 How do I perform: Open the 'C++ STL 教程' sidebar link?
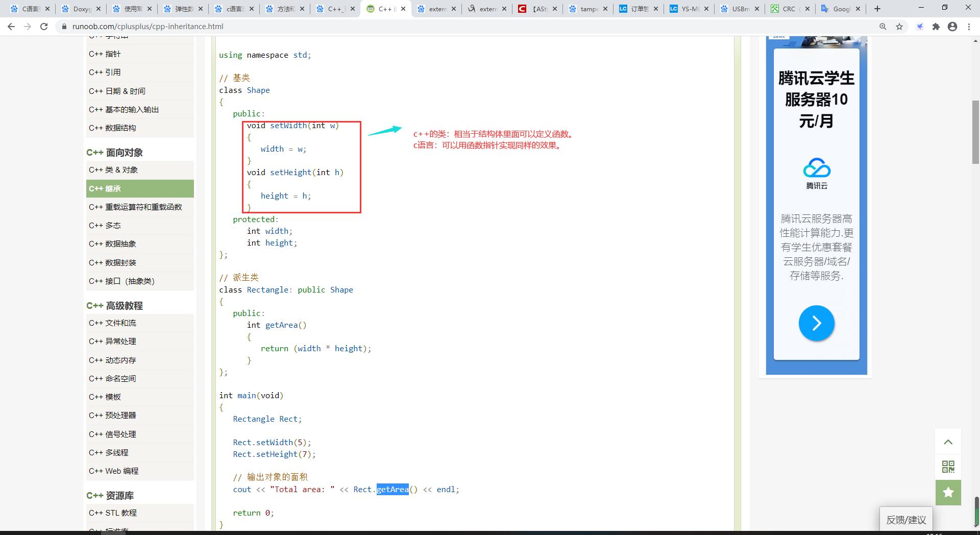(112, 513)
